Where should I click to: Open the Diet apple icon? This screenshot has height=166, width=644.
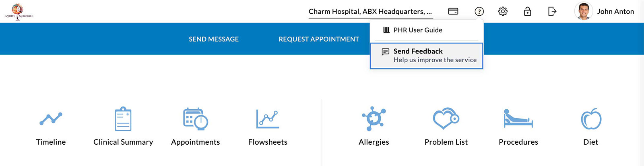591,119
